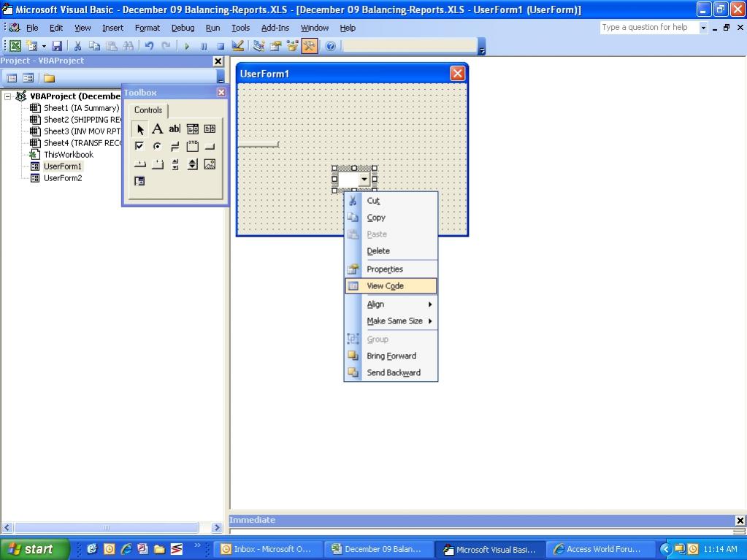This screenshot has height=560, width=747.
Task: Select ThisWorkbook in the project tree
Action: tap(69, 155)
